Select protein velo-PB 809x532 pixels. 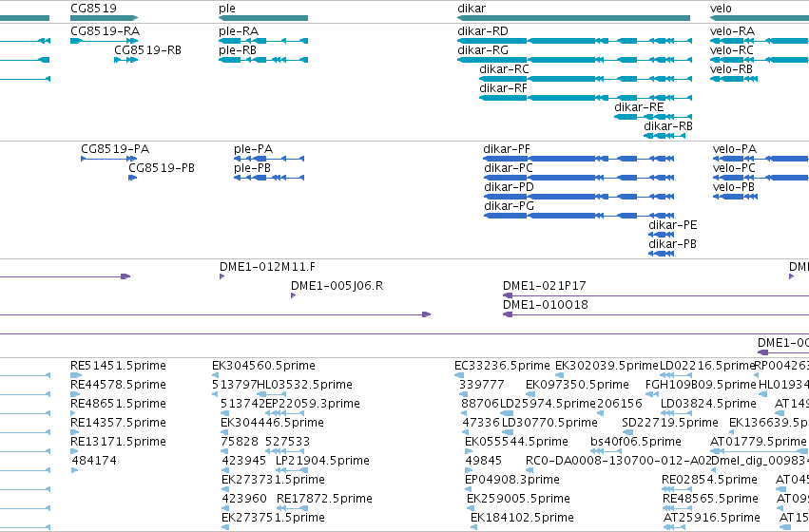[735, 197]
